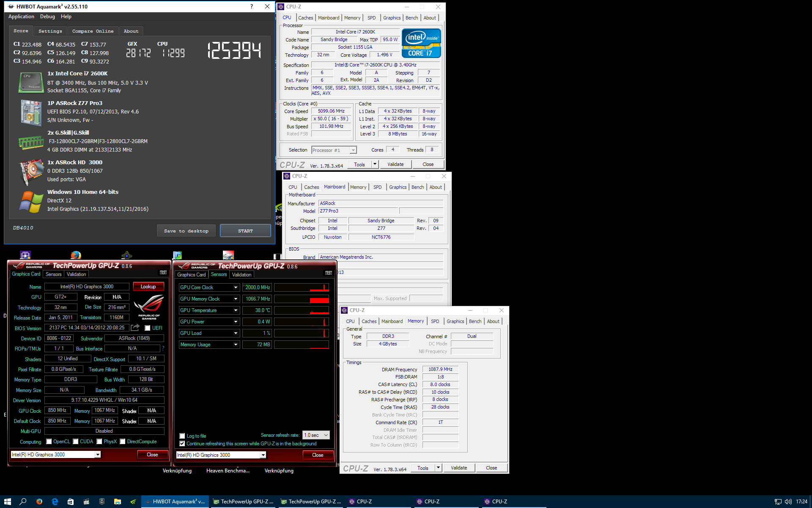Click the CPU chip icon in Aquamark
Image resolution: width=812 pixels, height=508 pixels.
pyautogui.click(x=31, y=82)
